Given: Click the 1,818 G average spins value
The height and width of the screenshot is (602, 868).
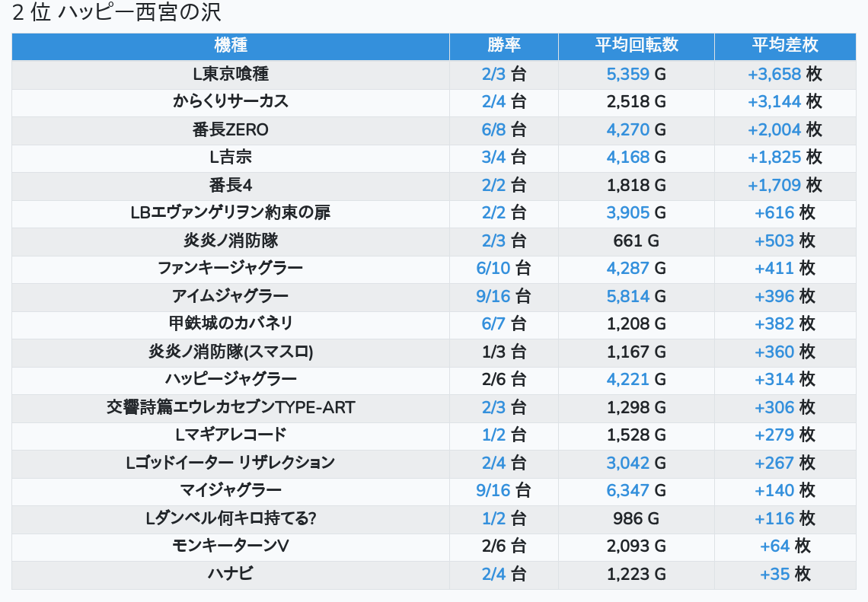Looking at the screenshot, I should [636, 186].
